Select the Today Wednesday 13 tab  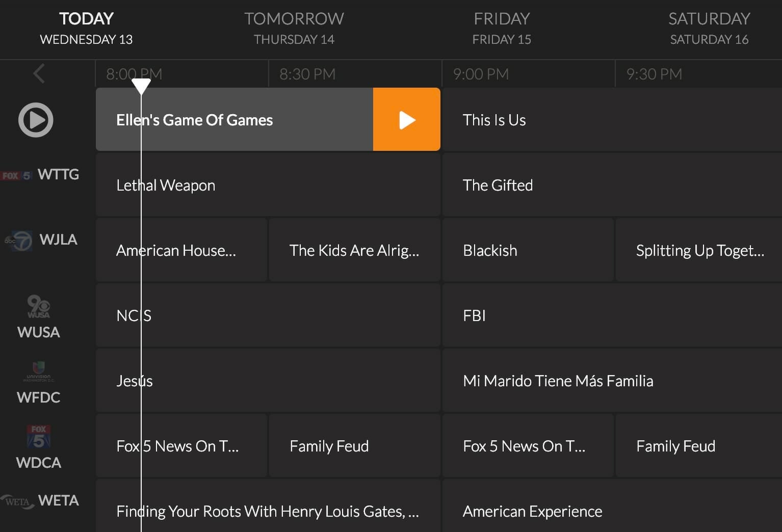(x=86, y=29)
